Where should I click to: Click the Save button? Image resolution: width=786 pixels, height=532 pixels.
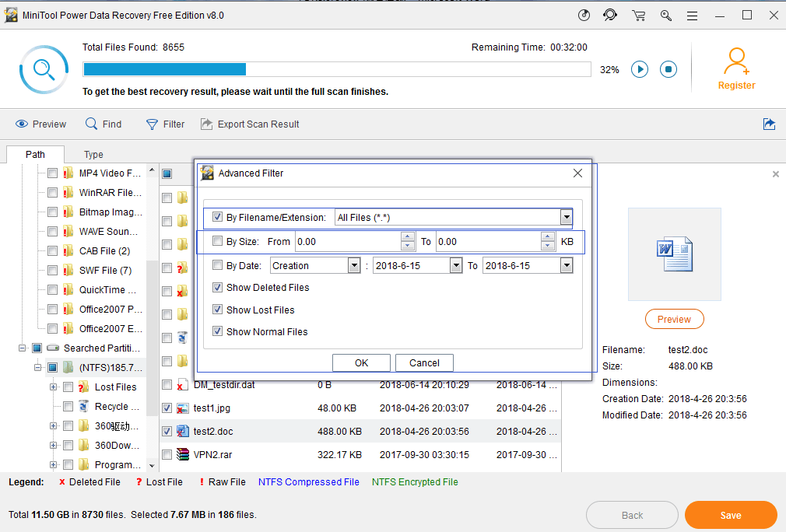731,515
